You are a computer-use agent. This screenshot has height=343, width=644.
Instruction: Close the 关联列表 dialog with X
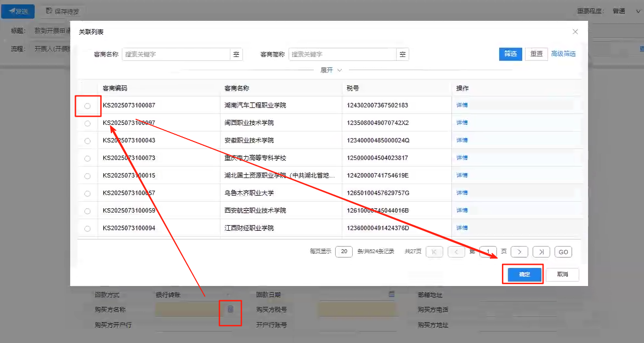point(575,32)
